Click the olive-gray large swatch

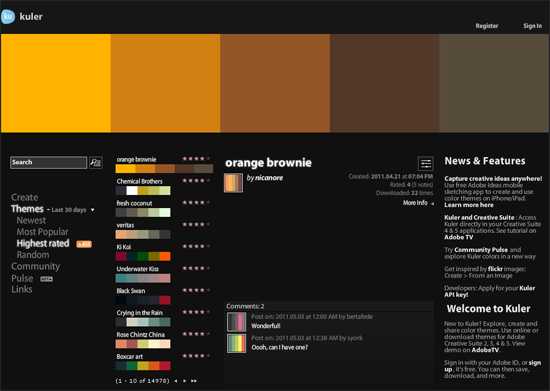tap(494, 83)
